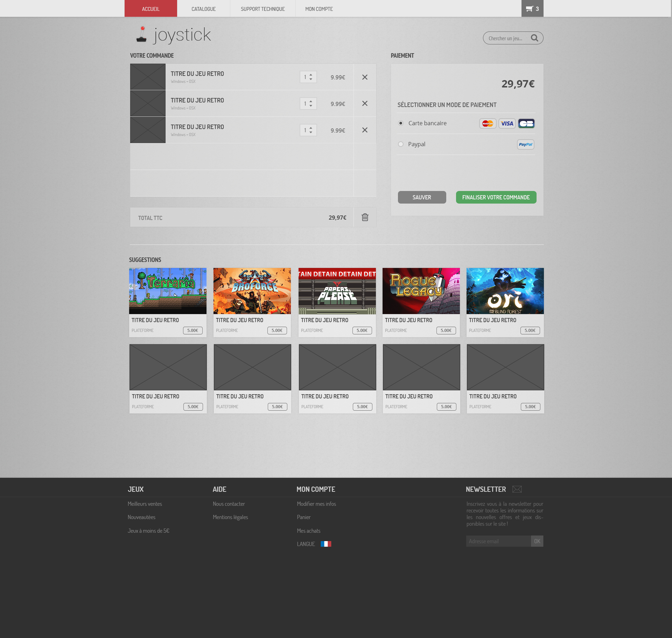Viewport: 672px width, 638px height.
Task: Go to Support Technique tab
Action: pos(262,9)
